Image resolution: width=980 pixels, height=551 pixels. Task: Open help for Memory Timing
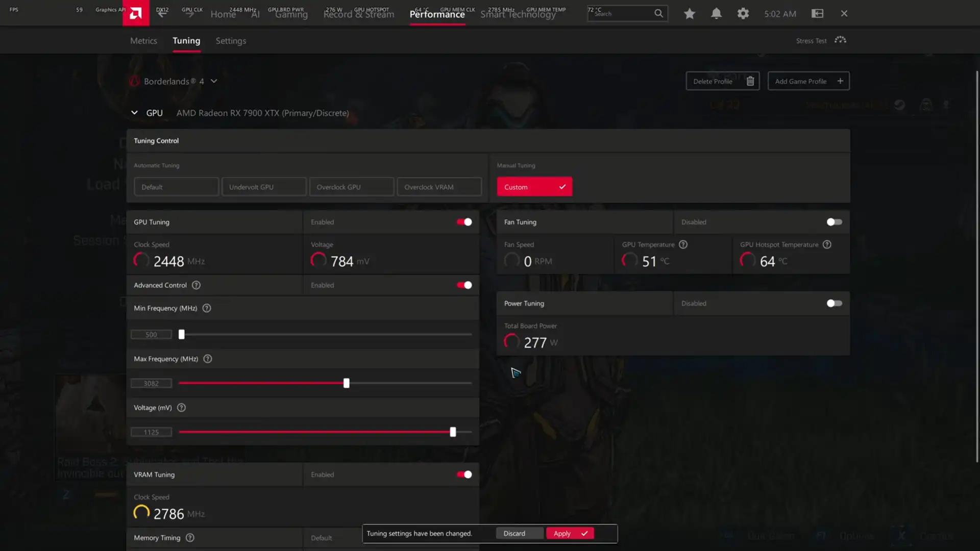coord(190,538)
